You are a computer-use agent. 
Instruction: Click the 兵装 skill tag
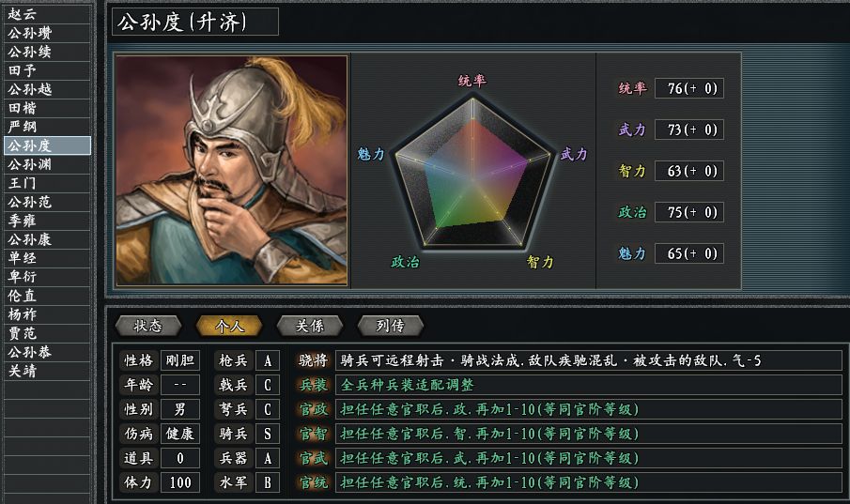312,385
